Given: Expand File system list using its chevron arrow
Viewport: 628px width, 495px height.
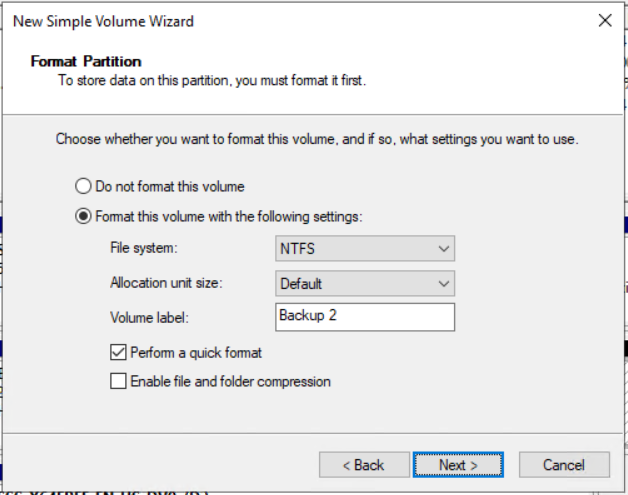Looking at the screenshot, I should click(x=444, y=249).
